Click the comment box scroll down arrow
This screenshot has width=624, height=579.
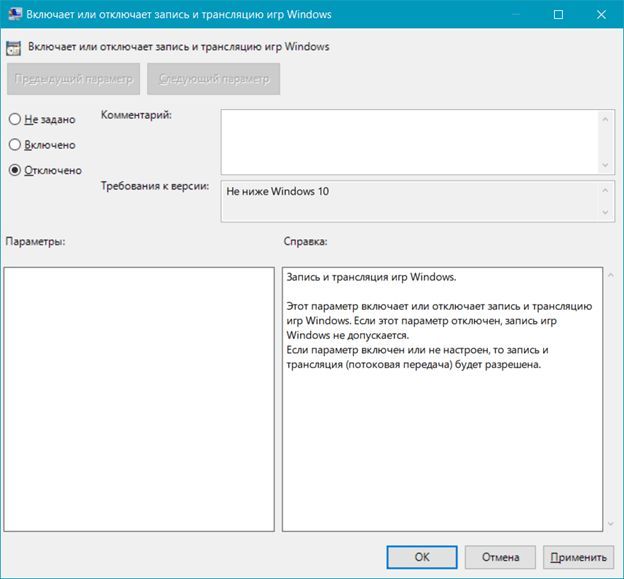pos(605,165)
